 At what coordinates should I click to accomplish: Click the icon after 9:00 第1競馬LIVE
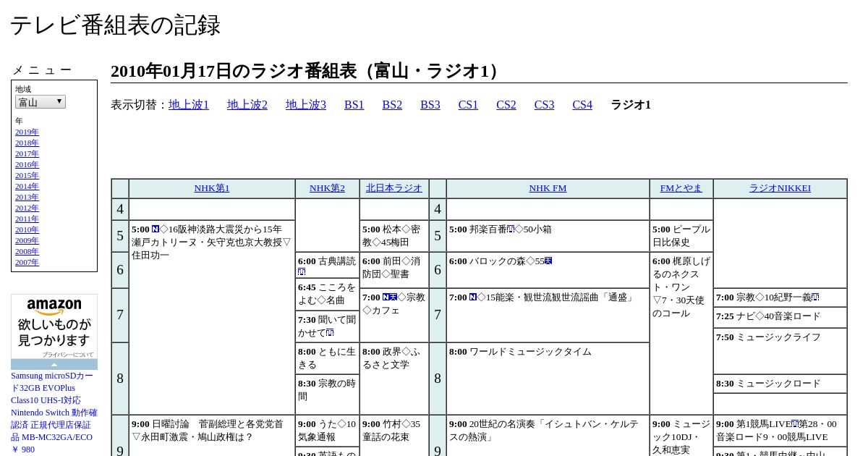(795, 424)
